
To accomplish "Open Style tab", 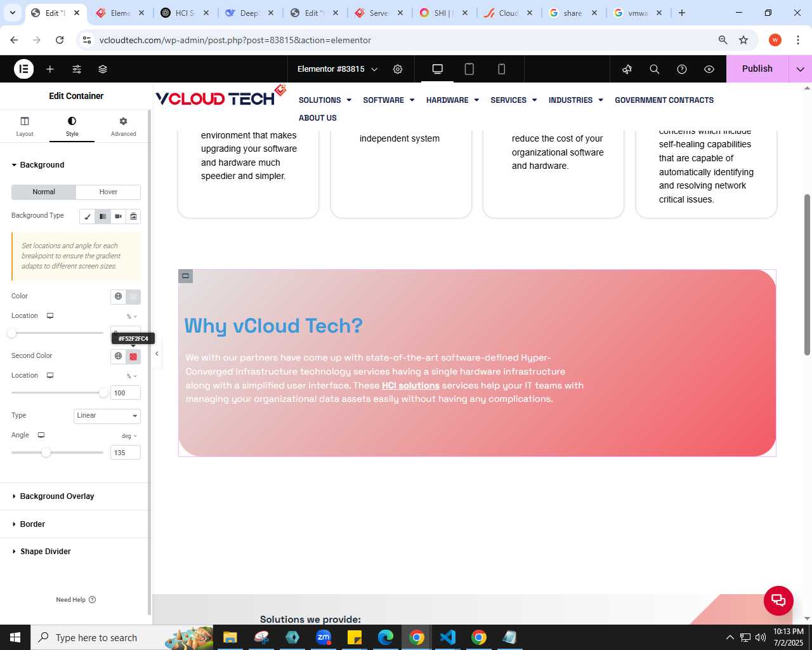I will click(x=72, y=127).
